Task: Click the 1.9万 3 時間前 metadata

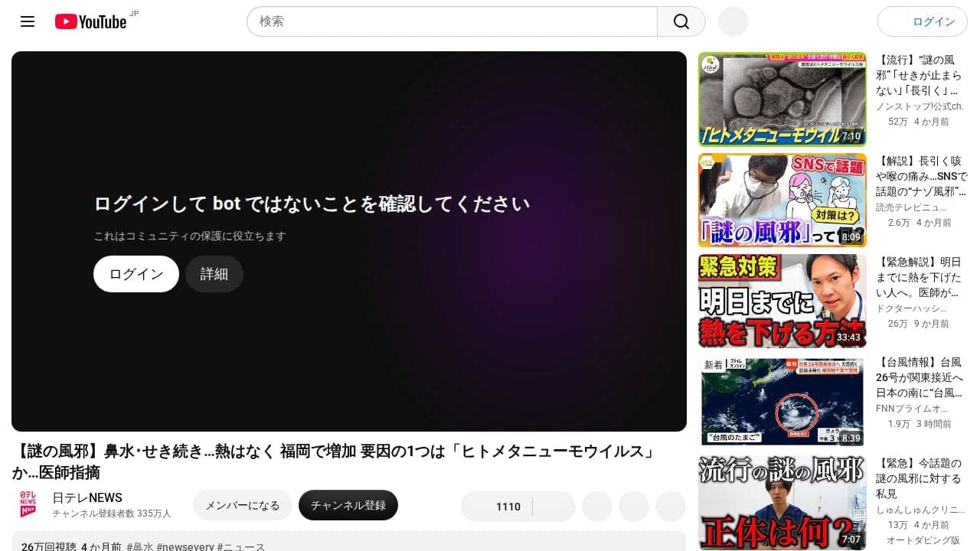Action: (x=920, y=424)
